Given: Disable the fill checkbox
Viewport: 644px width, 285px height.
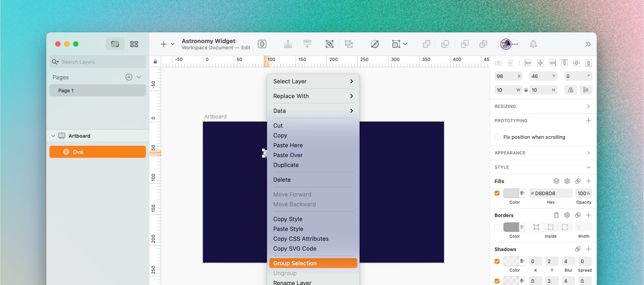Looking at the screenshot, I should 497,193.
